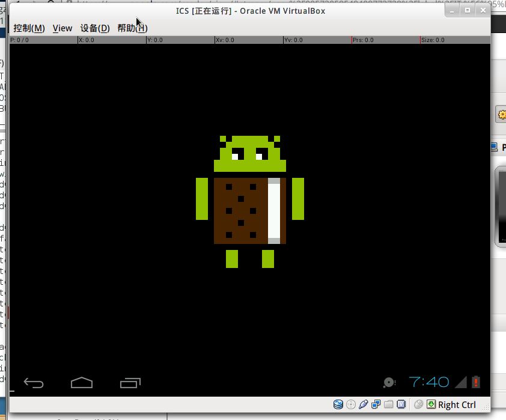Click the optical disc status icon

pyautogui.click(x=351, y=404)
